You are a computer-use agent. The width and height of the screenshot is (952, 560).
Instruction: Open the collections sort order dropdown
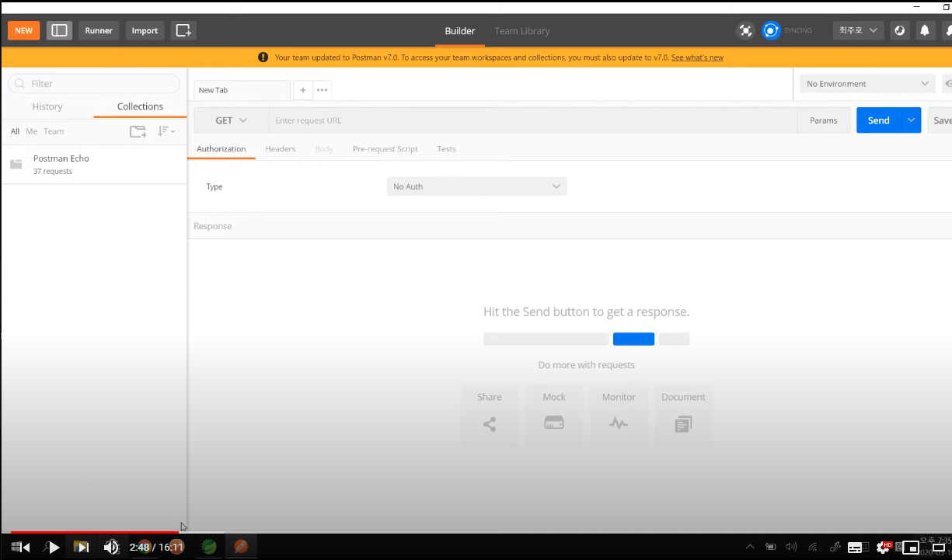click(166, 131)
